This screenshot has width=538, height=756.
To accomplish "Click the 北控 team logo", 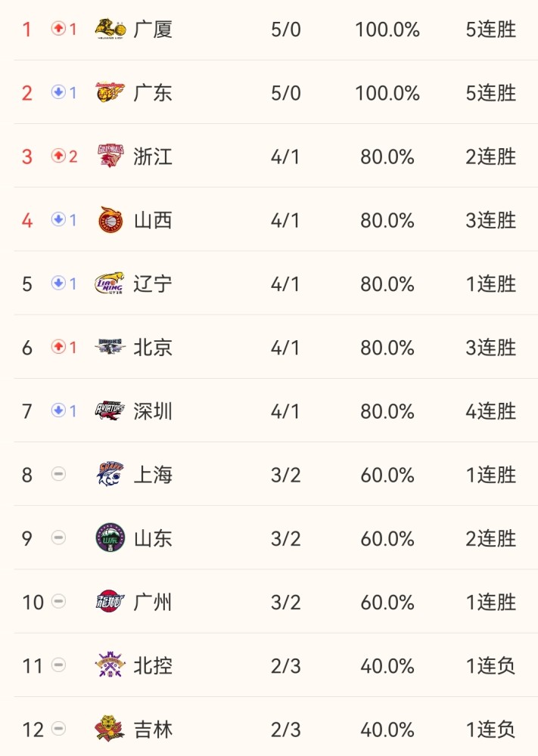I will tap(110, 665).
